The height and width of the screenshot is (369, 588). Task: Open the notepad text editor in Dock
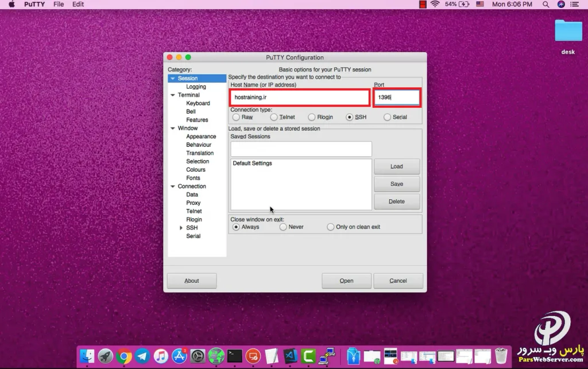272,356
